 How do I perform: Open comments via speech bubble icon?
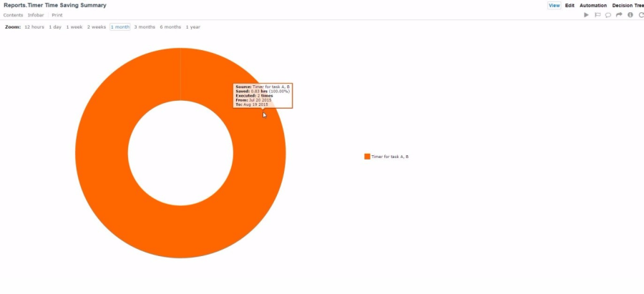click(608, 15)
